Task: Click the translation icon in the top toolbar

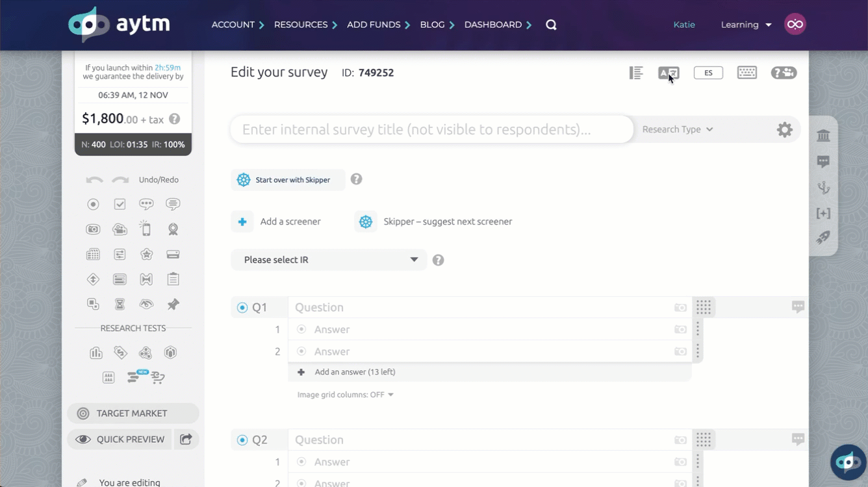Action: [x=668, y=73]
